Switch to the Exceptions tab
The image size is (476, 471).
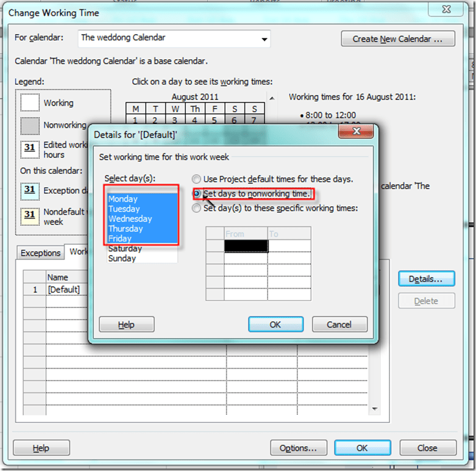coord(41,253)
